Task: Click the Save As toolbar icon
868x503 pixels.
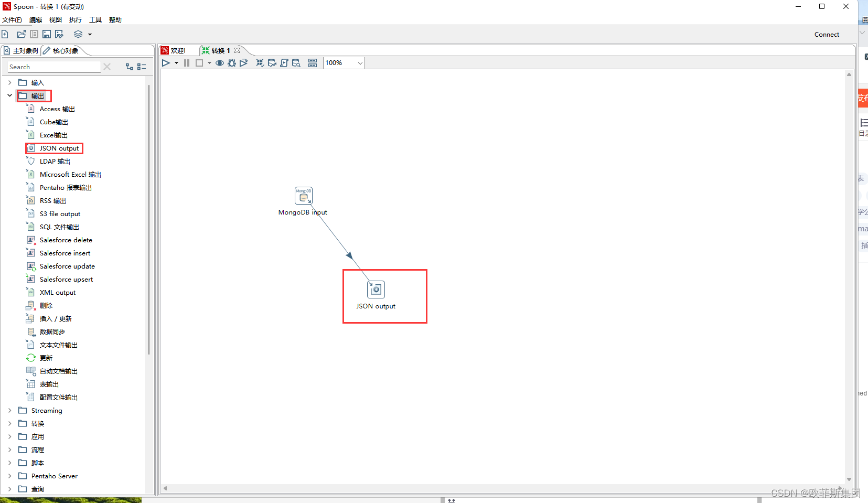Action: point(59,34)
